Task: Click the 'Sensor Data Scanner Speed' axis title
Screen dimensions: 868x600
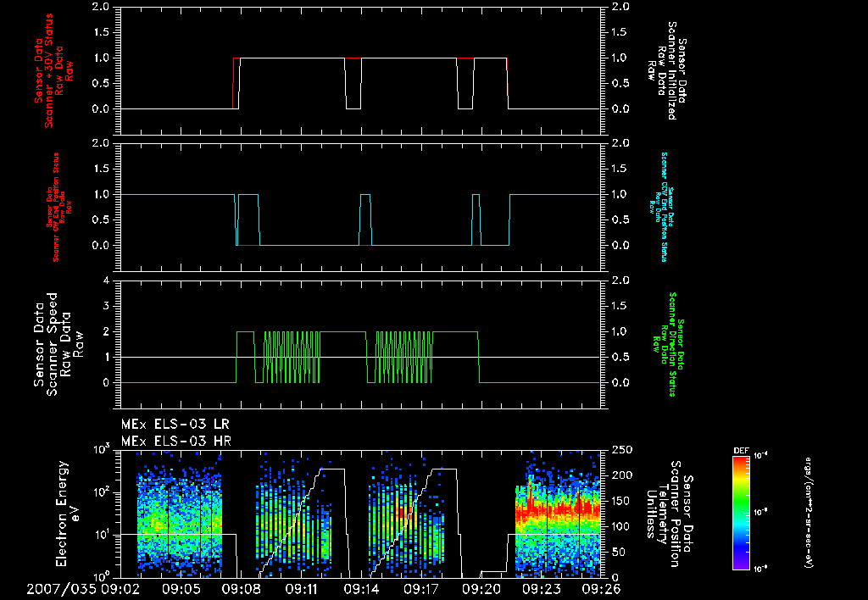Action: pos(58,344)
